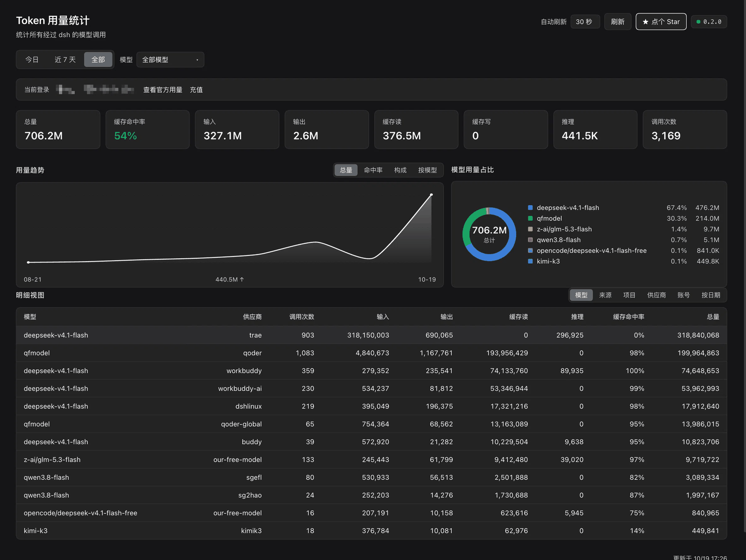Click the green qfmodel legend swatch
This screenshot has height=560, width=746.
pyautogui.click(x=530, y=219)
